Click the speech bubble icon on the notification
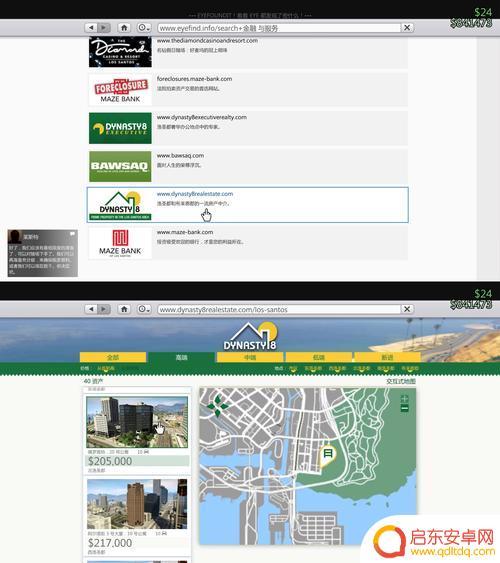 pyautogui.click(x=73, y=234)
